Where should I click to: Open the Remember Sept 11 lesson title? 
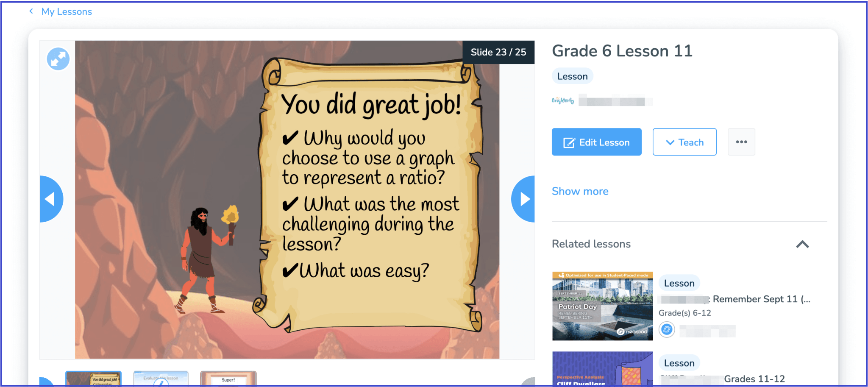tap(761, 299)
